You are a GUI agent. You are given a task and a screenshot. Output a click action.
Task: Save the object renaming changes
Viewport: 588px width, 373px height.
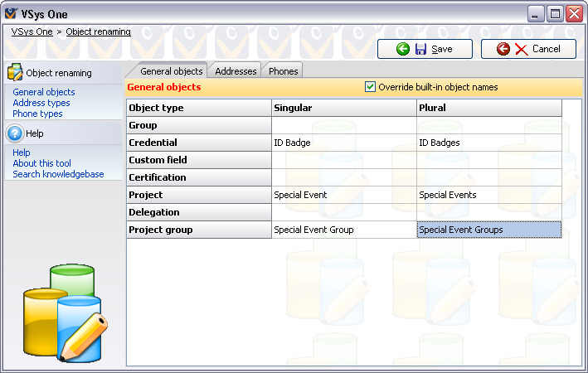pos(425,49)
